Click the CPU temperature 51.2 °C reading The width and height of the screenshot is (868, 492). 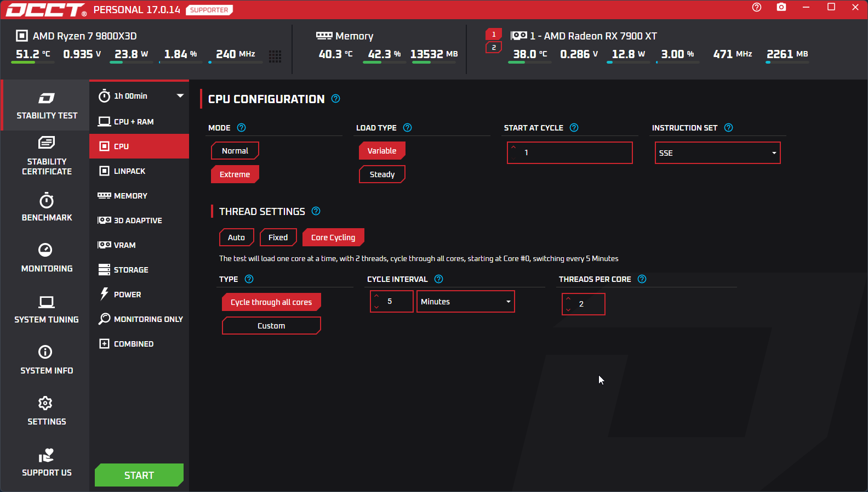coord(33,54)
